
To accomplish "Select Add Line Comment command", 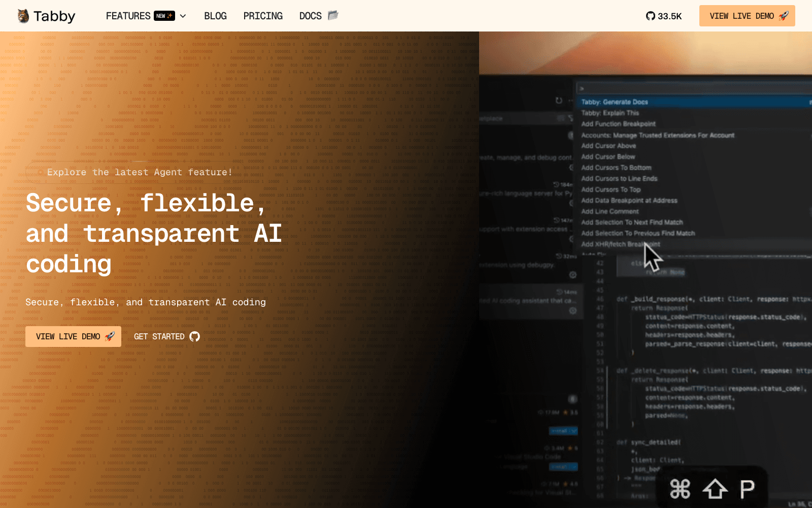I will coord(610,211).
